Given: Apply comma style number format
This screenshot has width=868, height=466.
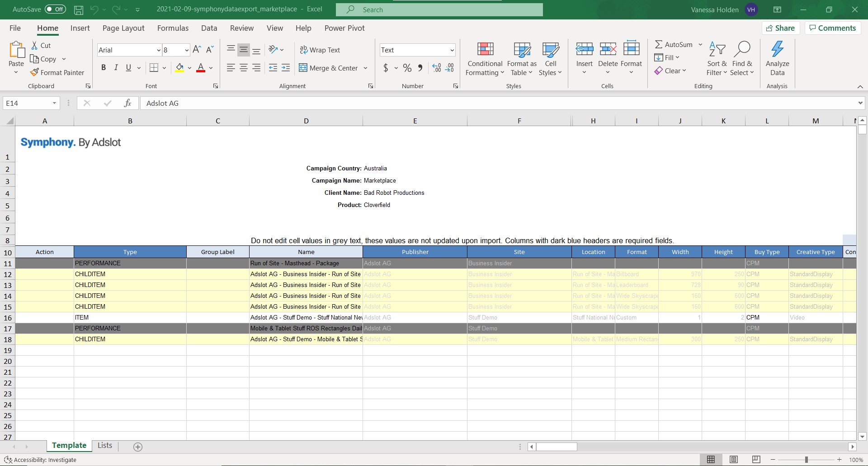Looking at the screenshot, I should tap(420, 68).
